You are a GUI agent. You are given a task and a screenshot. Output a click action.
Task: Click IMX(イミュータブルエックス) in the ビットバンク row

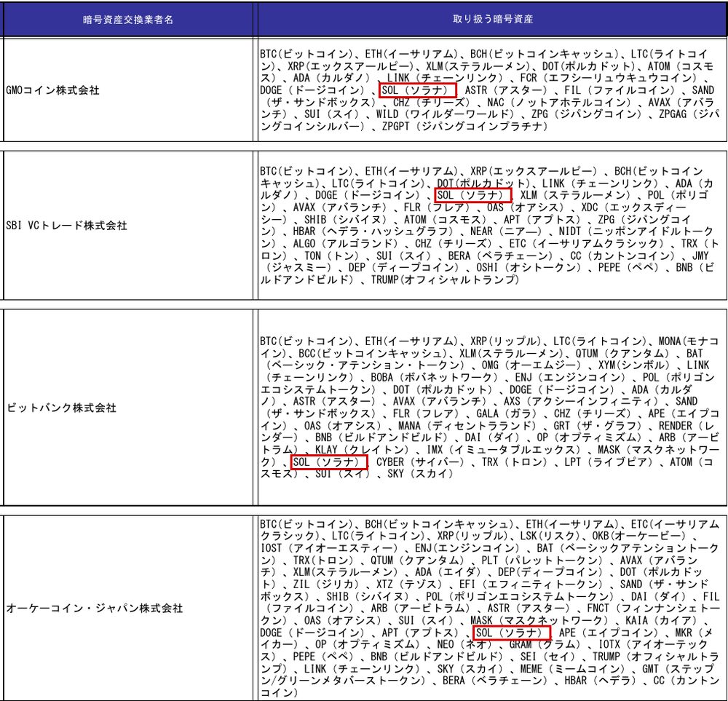503,450
